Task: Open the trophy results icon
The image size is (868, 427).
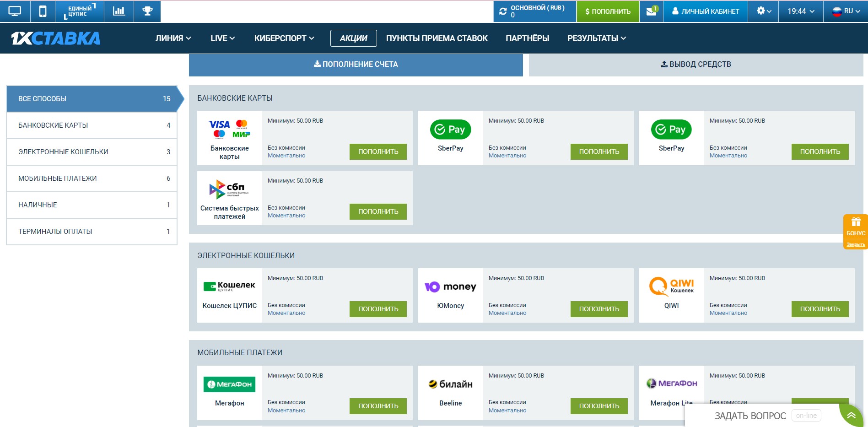Action: (x=147, y=11)
